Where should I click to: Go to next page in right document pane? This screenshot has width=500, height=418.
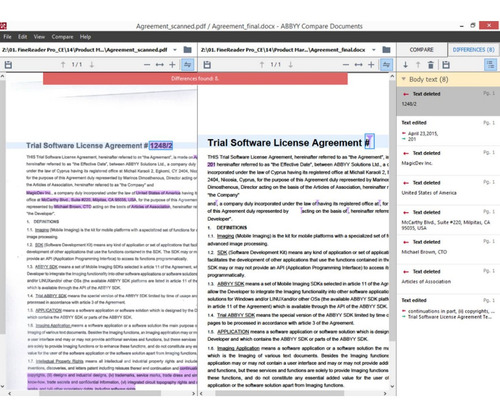pyautogui.click(x=291, y=65)
